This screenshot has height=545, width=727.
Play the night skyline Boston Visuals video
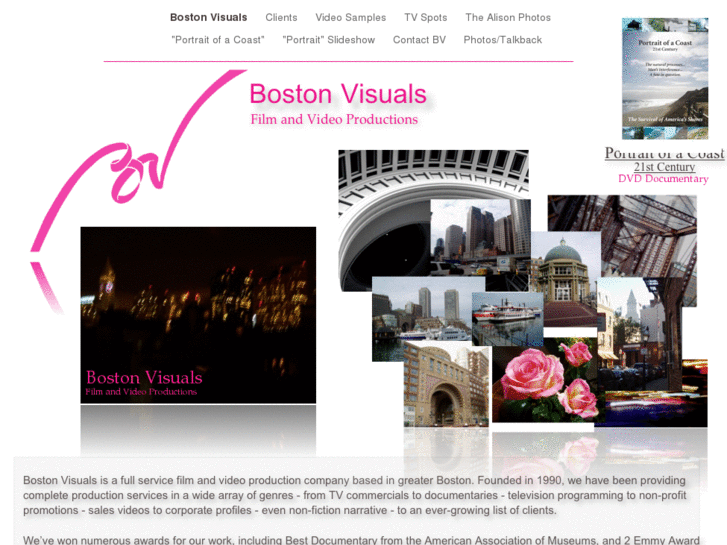tap(198, 315)
